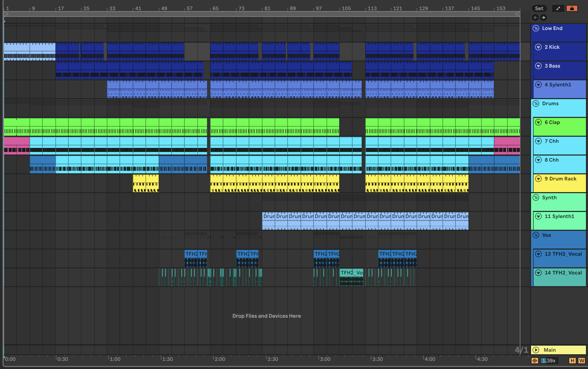
Task: Collapse the Low End group track
Action: point(536,28)
